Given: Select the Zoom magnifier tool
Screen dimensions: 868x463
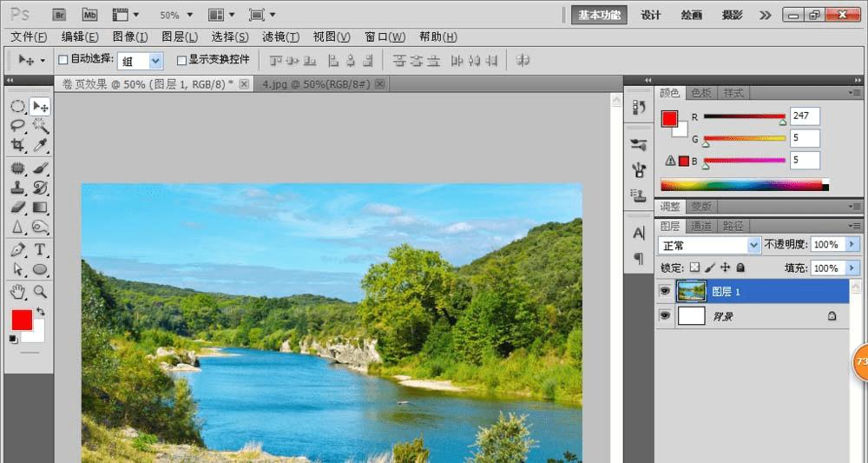Looking at the screenshot, I should click(x=40, y=292).
